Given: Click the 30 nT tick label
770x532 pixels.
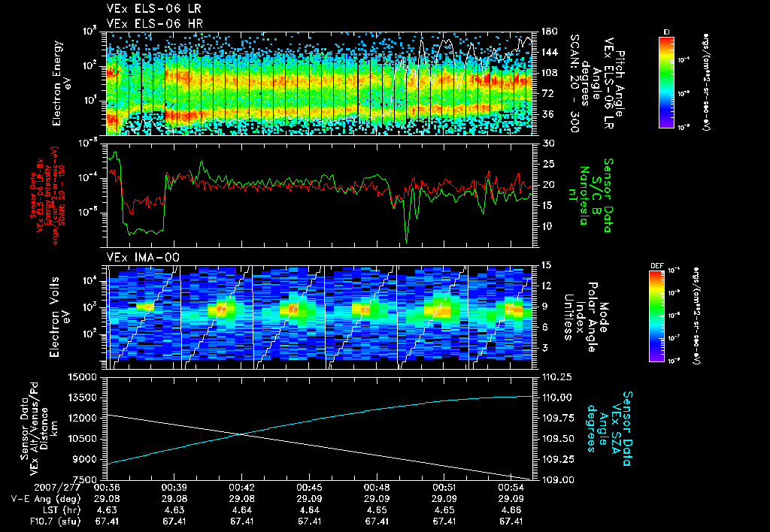Looking at the screenshot, I should point(549,144).
